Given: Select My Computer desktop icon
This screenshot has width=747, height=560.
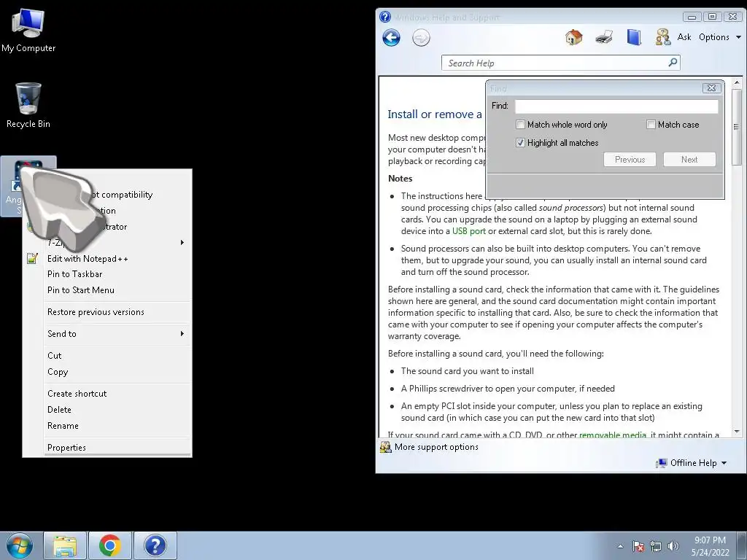Looking at the screenshot, I should click(x=28, y=31).
